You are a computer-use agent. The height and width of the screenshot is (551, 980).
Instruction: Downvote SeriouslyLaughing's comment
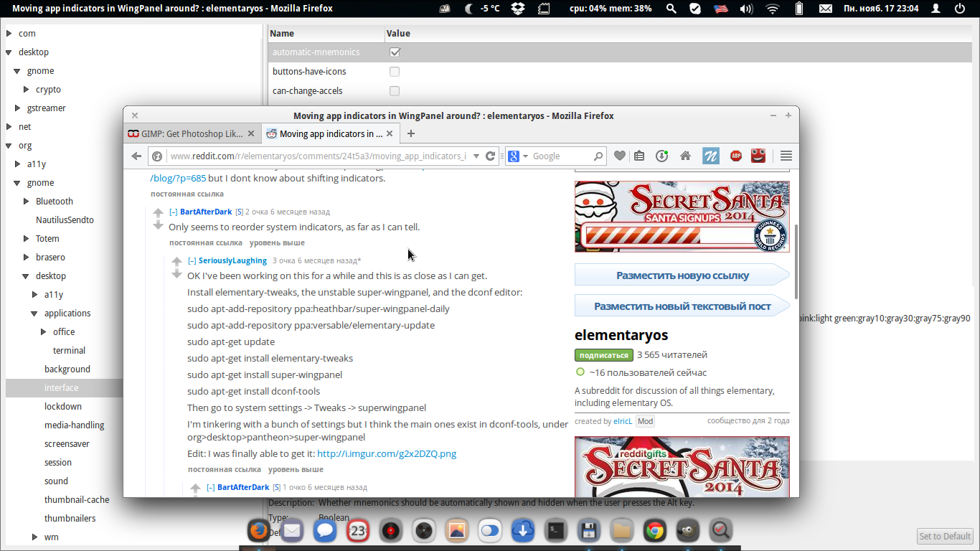[x=176, y=275]
